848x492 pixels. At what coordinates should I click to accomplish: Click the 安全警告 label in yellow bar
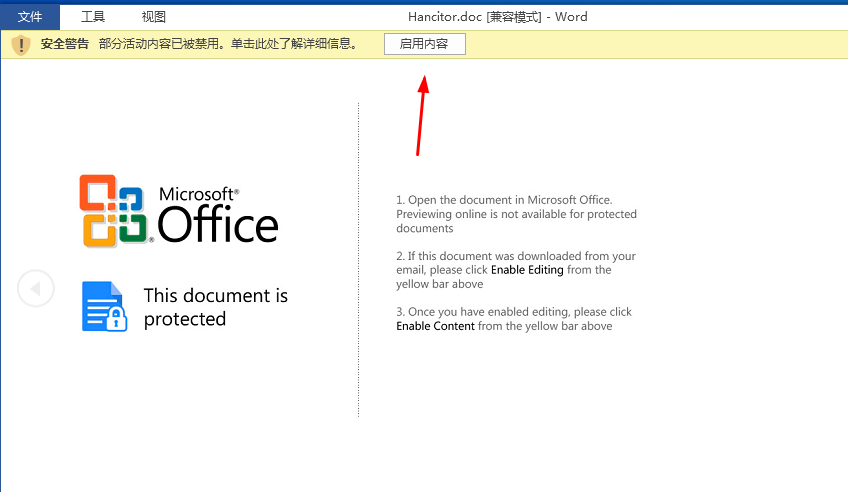[64, 44]
